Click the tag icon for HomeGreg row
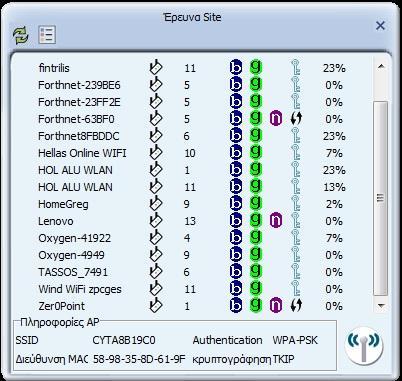This screenshot has width=402, height=381. point(155,203)
